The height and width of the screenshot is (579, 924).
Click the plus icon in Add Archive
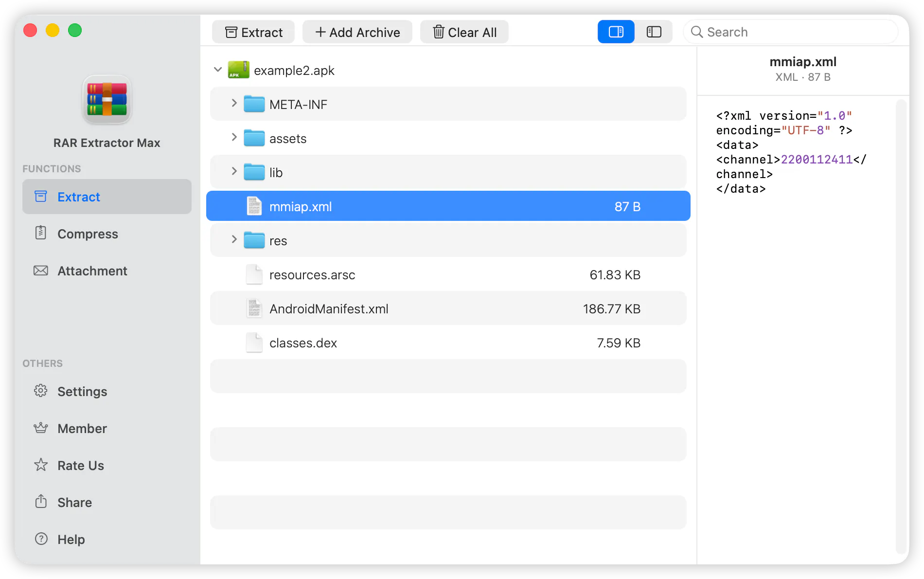click(x=320, y=32)
